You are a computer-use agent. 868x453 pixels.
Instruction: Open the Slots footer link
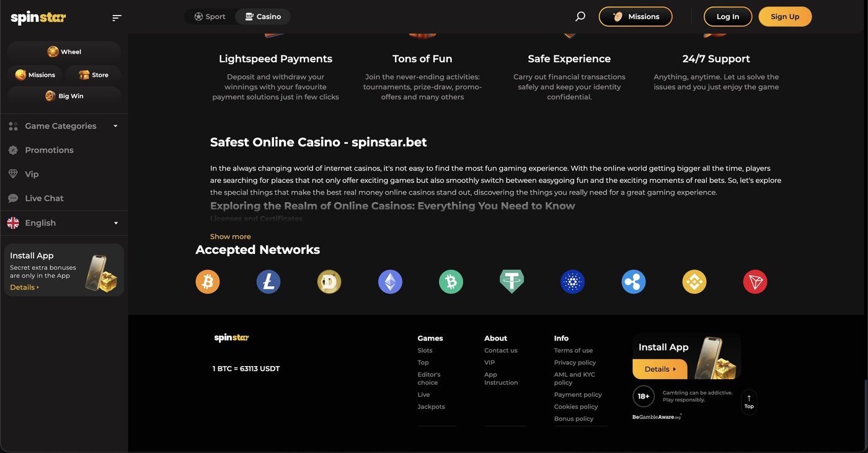[x=425, y=351]
